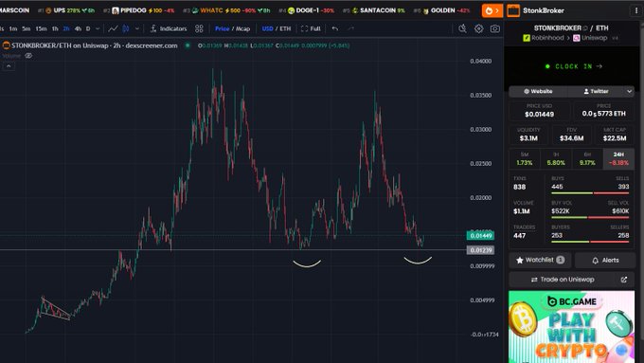The width and height of the screenshot is (644, 363).
Task: Select the candlestick chart type icon
Action: point(126,28)
